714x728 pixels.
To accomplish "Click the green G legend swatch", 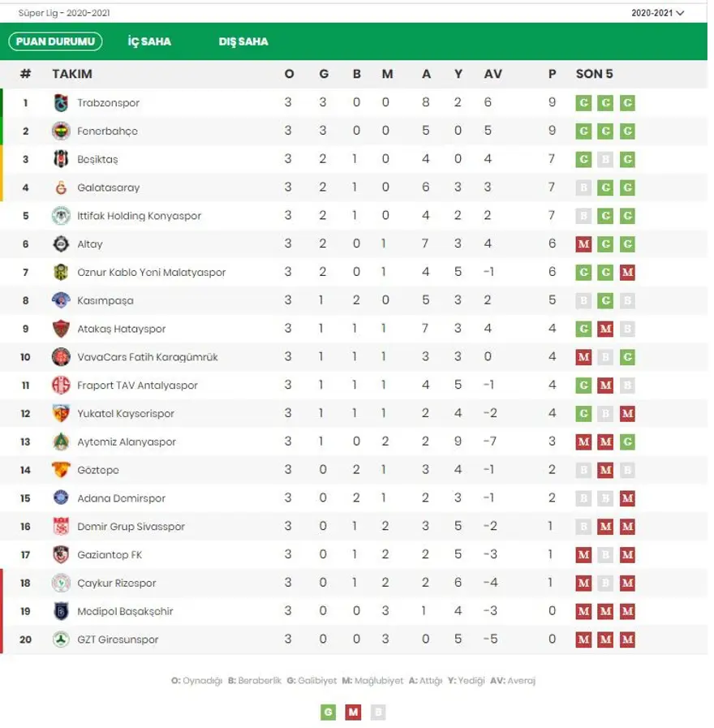I will point(328,713).
